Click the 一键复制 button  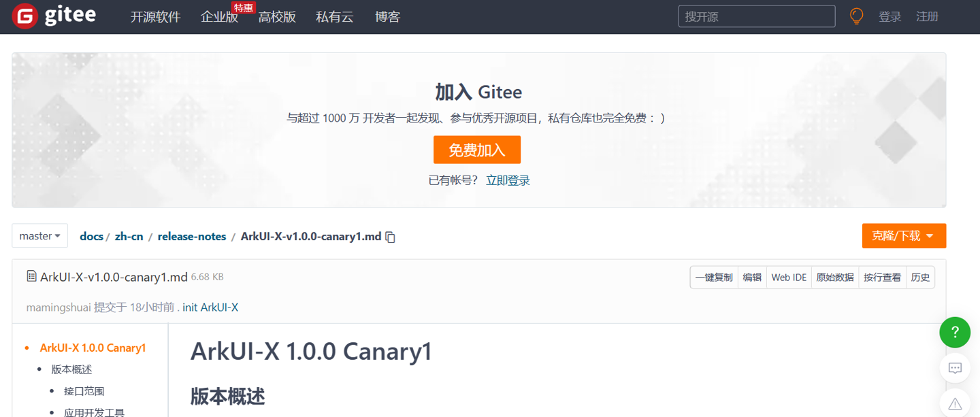click(x=714, y=278)
